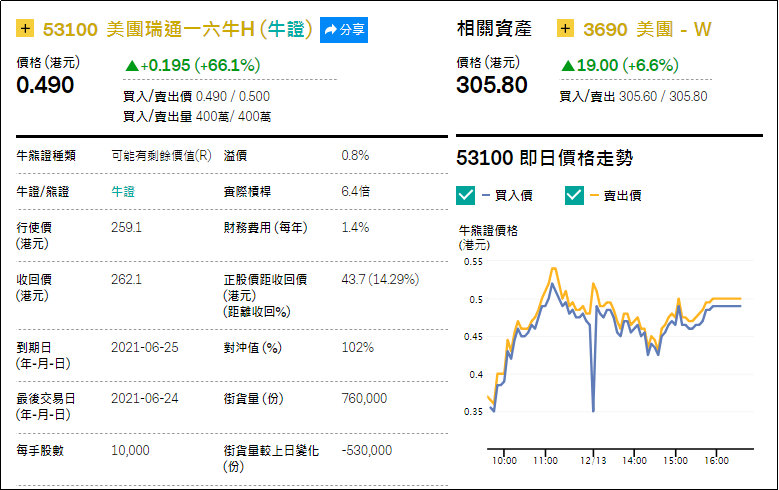Click the 0.35 price axis label
779x490 pixels.
pos(473,412)
